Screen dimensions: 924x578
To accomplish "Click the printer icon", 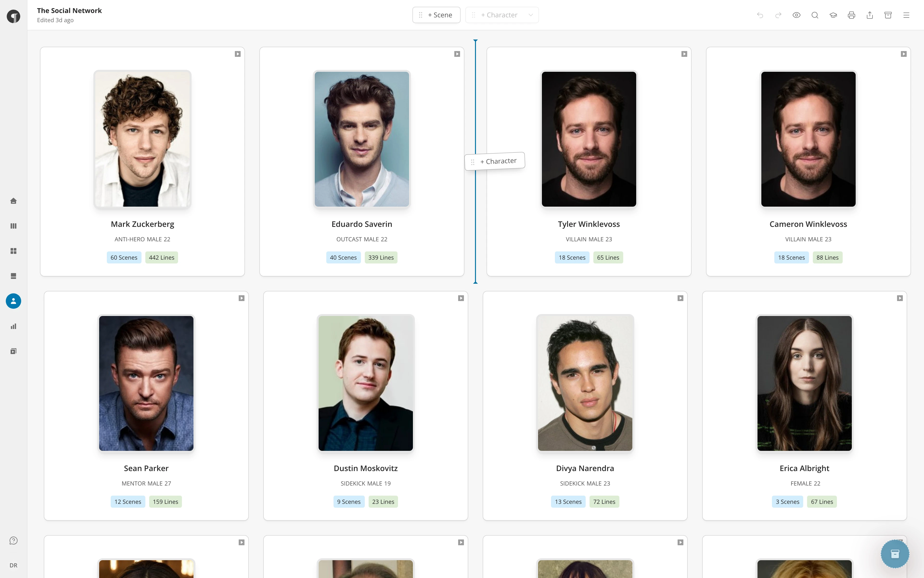I will coord(852,15).
